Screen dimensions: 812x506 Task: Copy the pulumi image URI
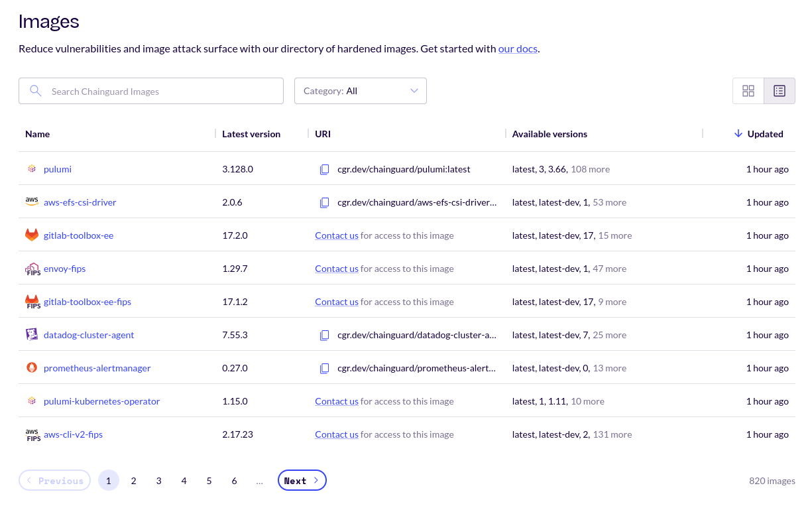point(324,169)
